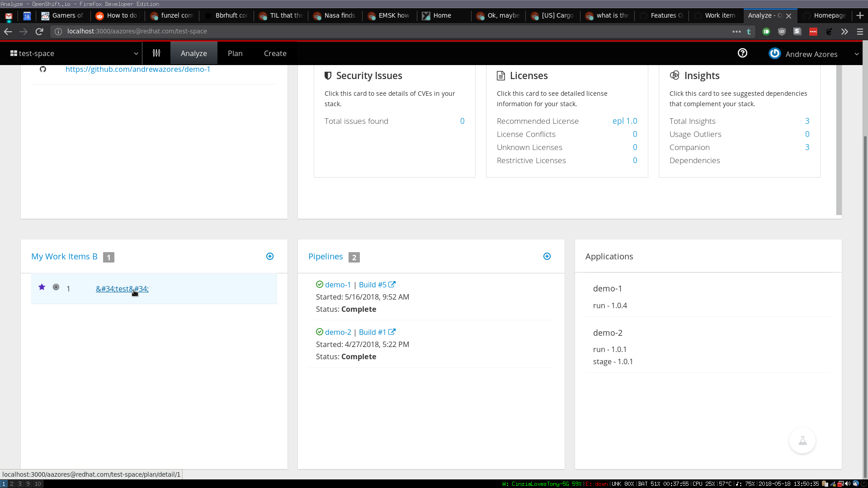Select workspace 3 in the status bar
The width and height of the screenshot is (868, 488).
click(x=20, y=484)
